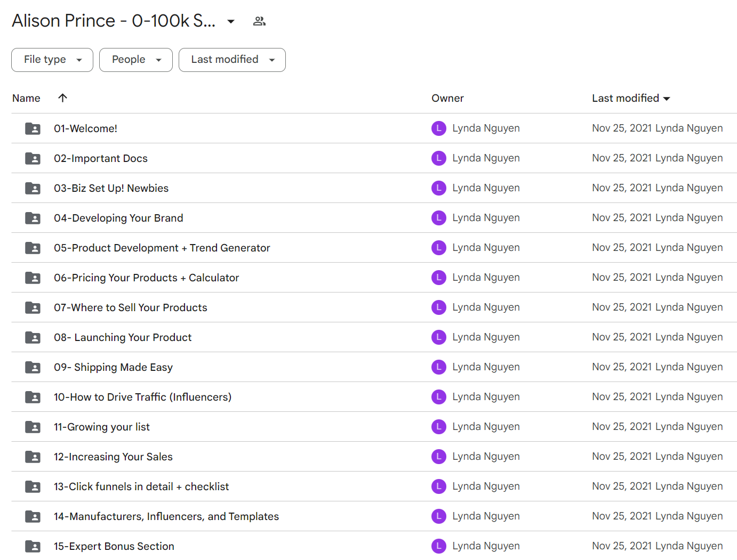This screenshot has width=737, height=560.
Task: Open the Last modified filter chip
Action: pos(232,60)
